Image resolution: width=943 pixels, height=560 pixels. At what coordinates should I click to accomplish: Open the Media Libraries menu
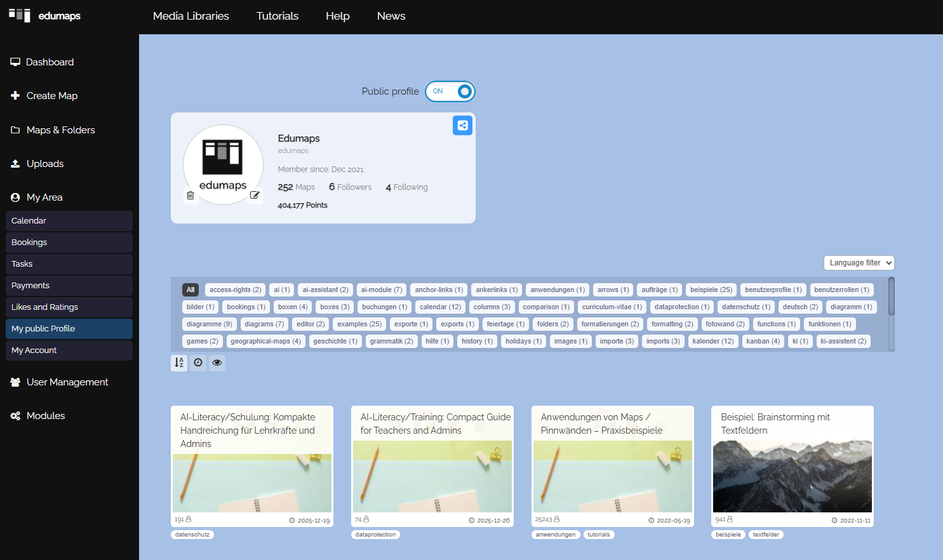[191, 17]
